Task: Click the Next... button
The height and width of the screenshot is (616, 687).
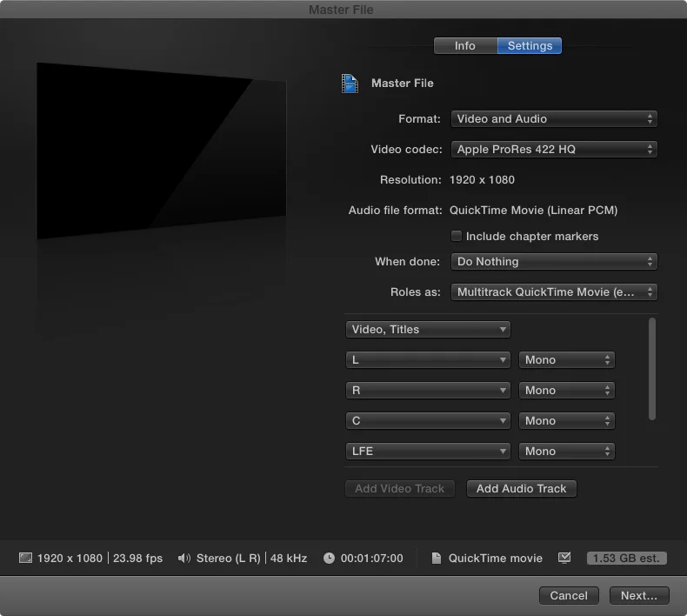Action: [639, 595]
